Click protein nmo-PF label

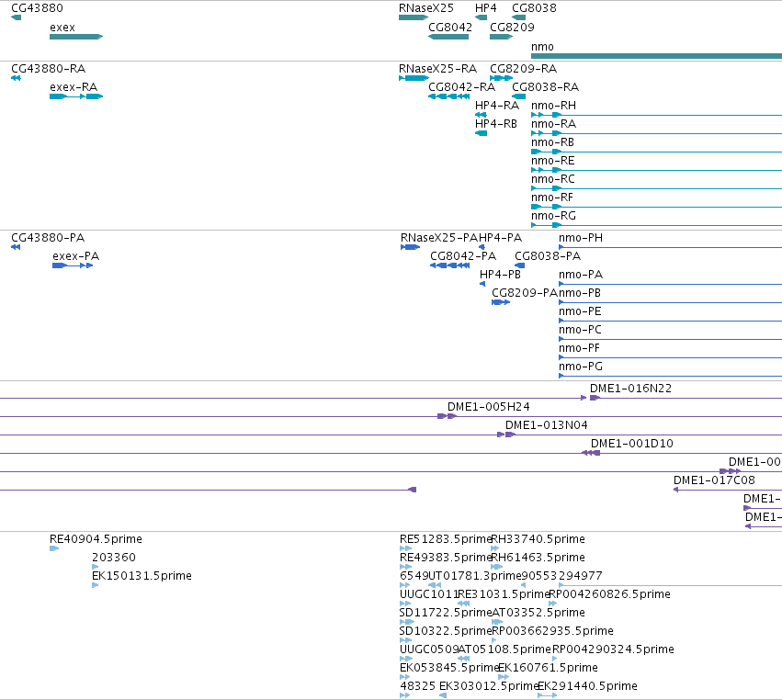click(579, 348)
